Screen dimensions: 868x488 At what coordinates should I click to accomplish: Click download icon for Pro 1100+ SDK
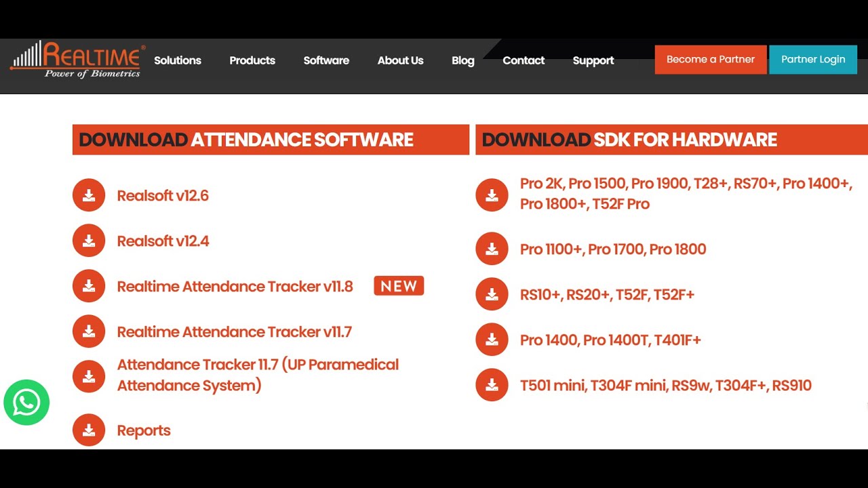[x=492, y=249]
